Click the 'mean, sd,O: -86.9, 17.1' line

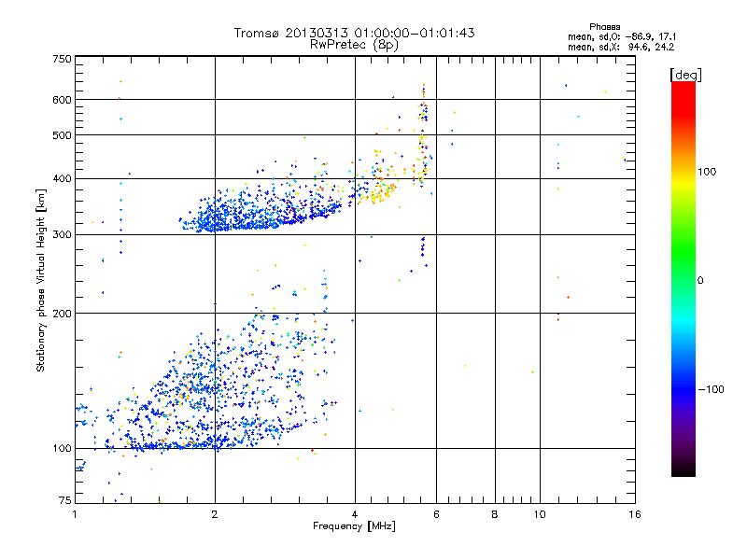point(622,36)
